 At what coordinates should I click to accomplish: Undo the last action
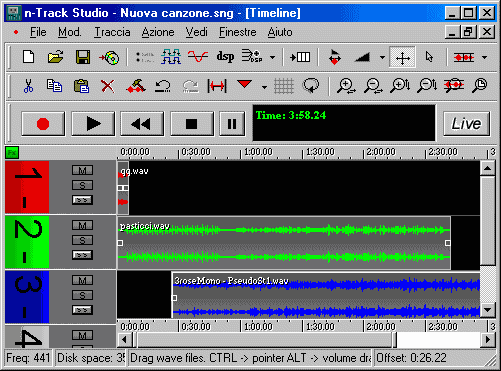point(163,86)
